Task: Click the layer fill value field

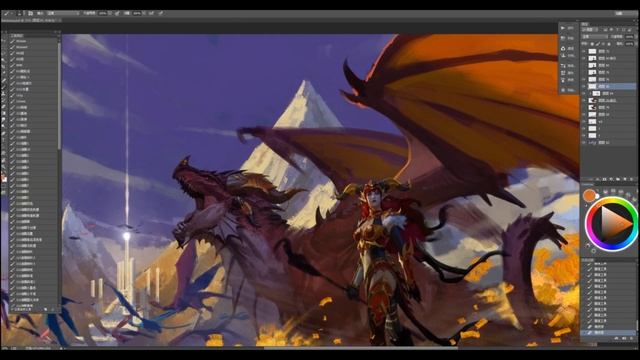Action: (629, 43)
